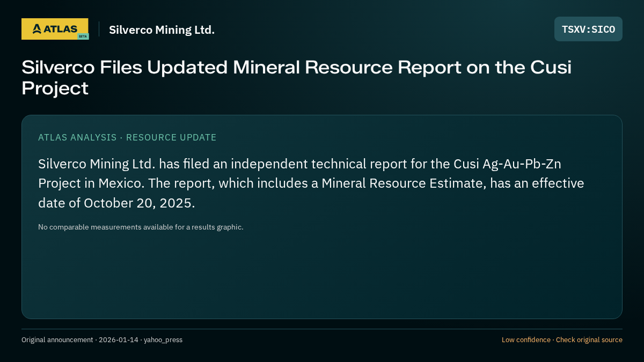The image size is (644, 362).
Task: Click the Original announcement 2026-01-14 yahoo_press footer
Action: click(x=102, y=339)
